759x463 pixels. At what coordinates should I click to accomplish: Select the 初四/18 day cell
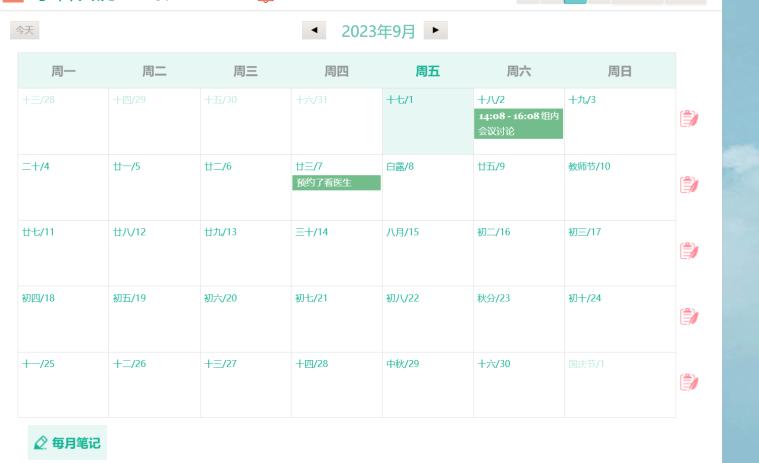pyautogui.click(x=62, y=320)
